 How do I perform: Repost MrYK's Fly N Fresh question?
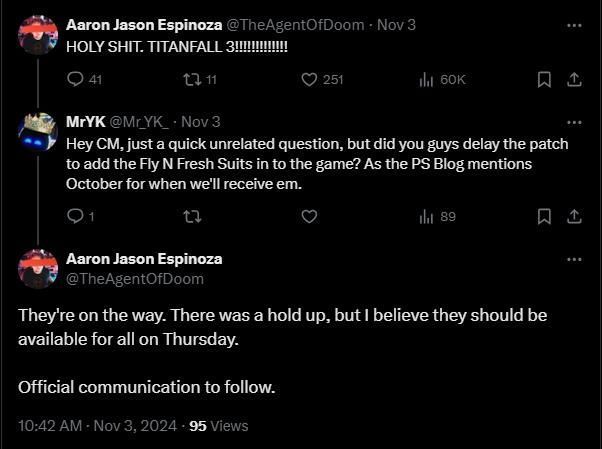[x=193, y=216]
